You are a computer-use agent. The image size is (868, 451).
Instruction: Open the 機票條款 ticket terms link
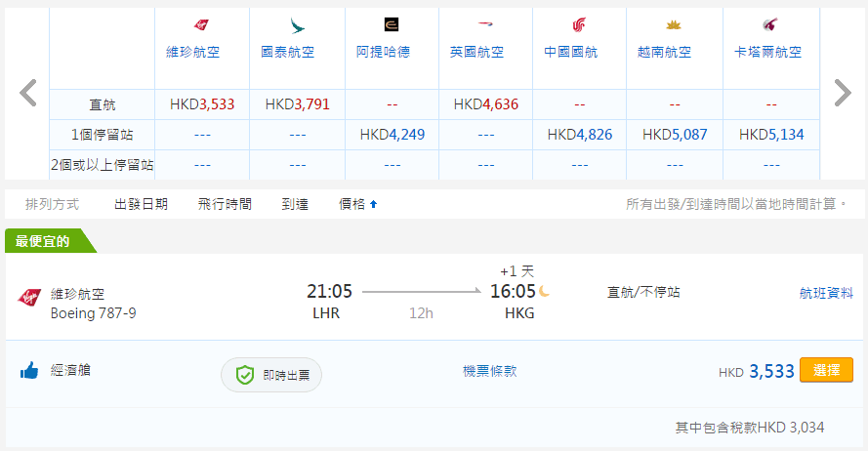[x=489, y=371]
